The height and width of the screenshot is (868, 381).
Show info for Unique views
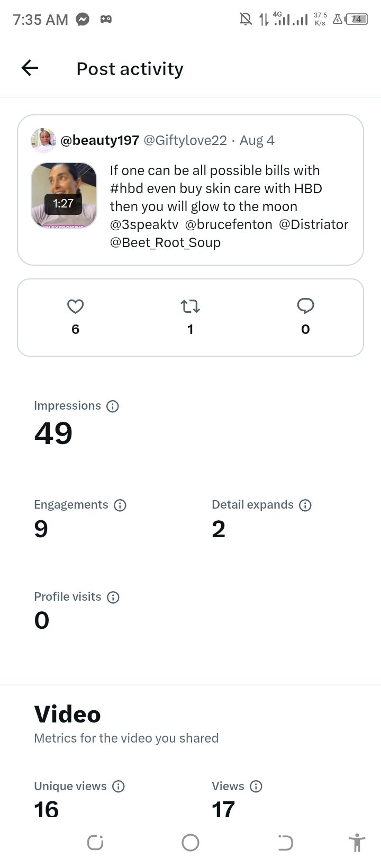[119, 786]
